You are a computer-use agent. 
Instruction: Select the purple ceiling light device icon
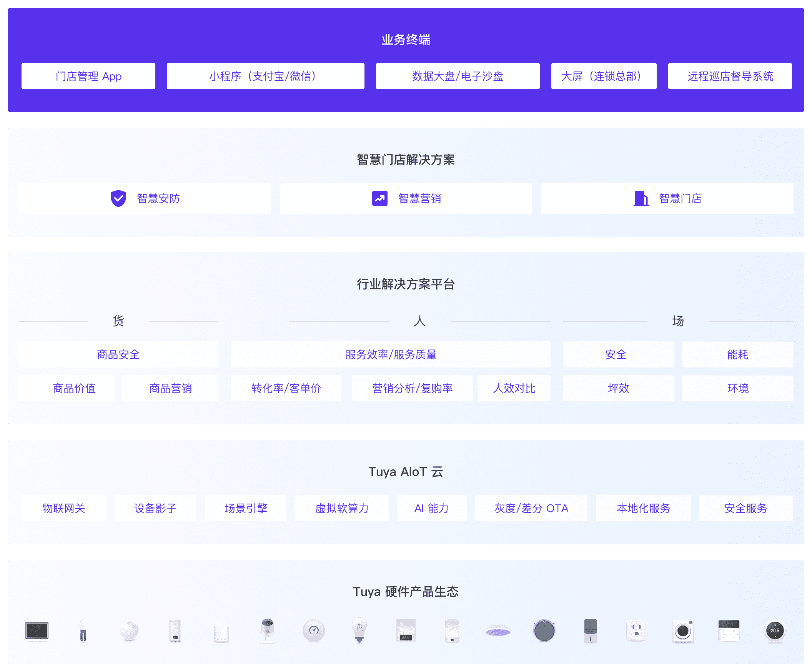(x=498, y=631)
